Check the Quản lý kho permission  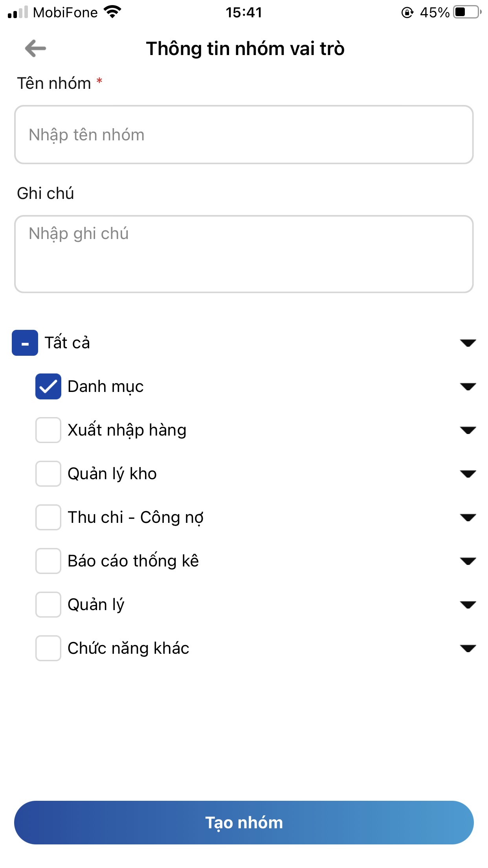tap(48, 474)
